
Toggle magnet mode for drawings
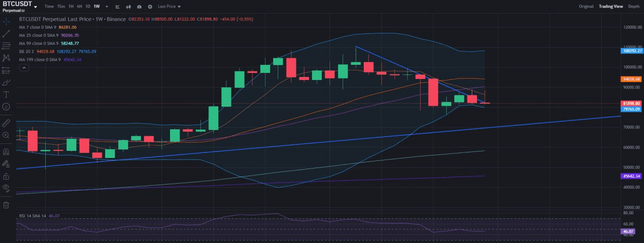point(6,151)
